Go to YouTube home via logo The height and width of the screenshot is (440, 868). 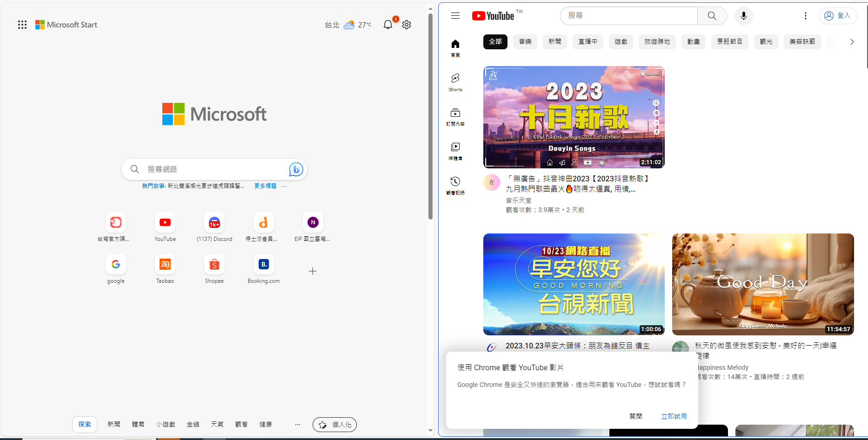click(493, 16)
